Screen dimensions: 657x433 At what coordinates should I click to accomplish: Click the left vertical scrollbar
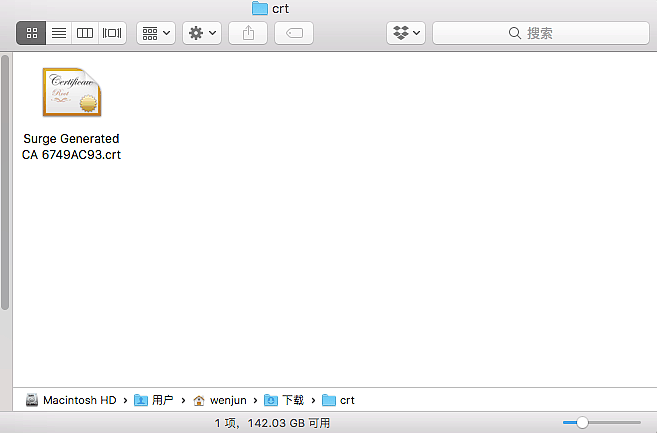point(6,180)
